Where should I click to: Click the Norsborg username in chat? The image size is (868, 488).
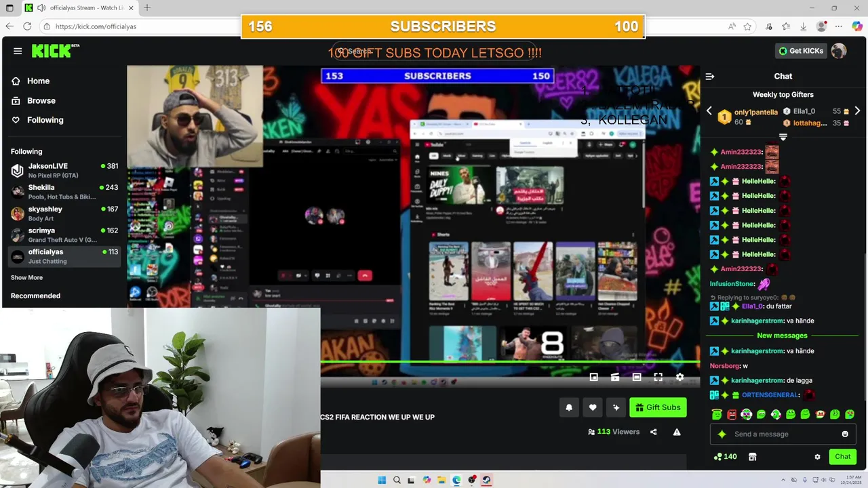724,366
